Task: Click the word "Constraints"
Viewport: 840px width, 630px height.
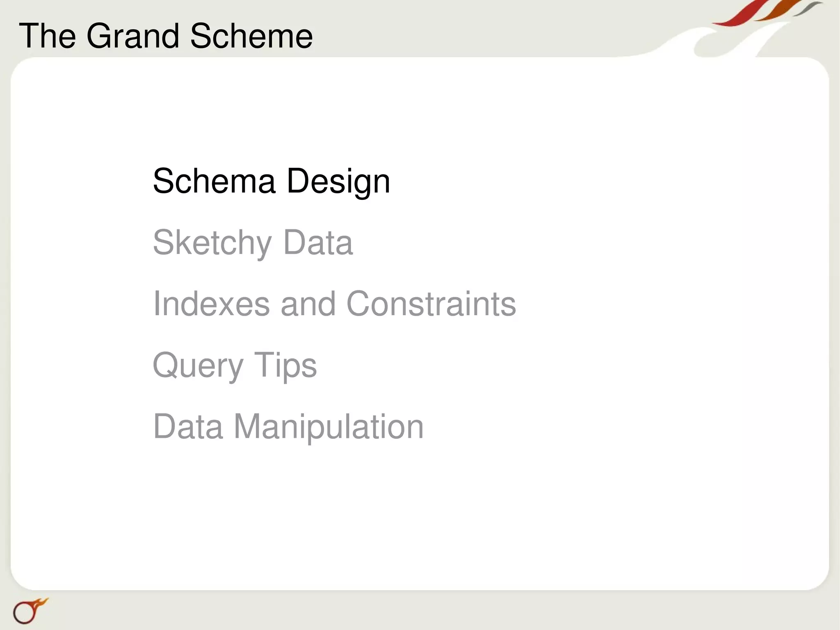Action: point(431,304)
